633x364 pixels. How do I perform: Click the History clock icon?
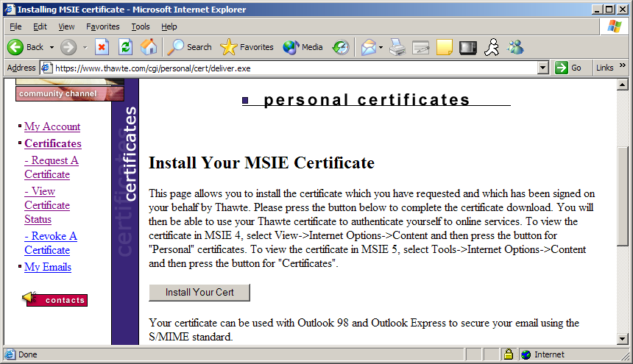point(340,47)
